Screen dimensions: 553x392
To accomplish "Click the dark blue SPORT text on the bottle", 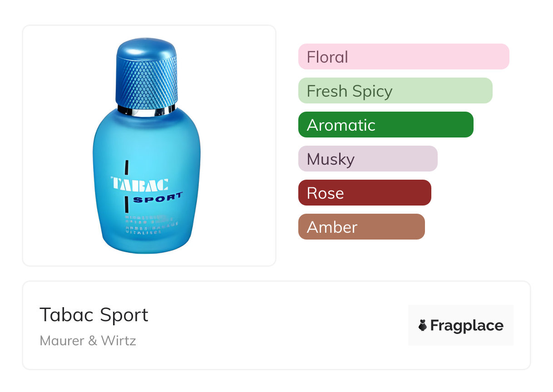I will (x=158, y=199).
